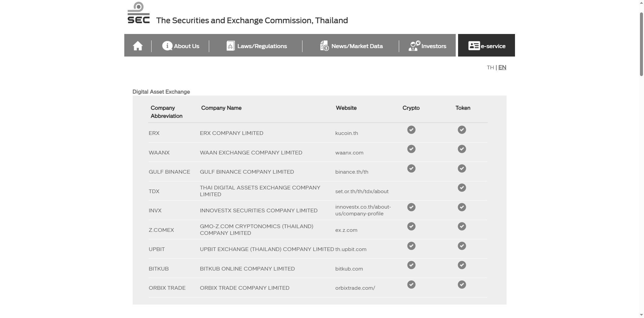
Task: Click the Investors people icon
Action: [414, 46]
